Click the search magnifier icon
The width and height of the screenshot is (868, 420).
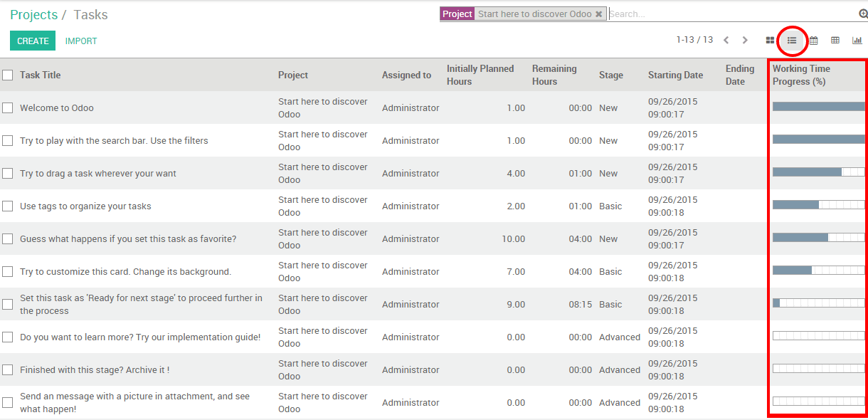tap(862, 13)
